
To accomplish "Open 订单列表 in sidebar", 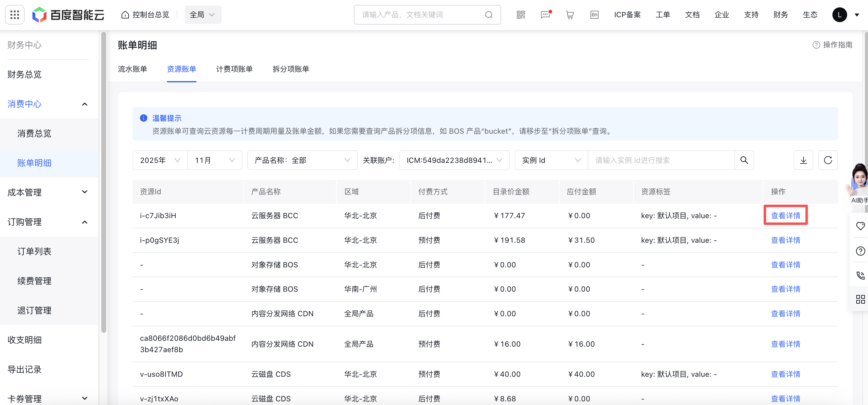I will coord(34,252).
